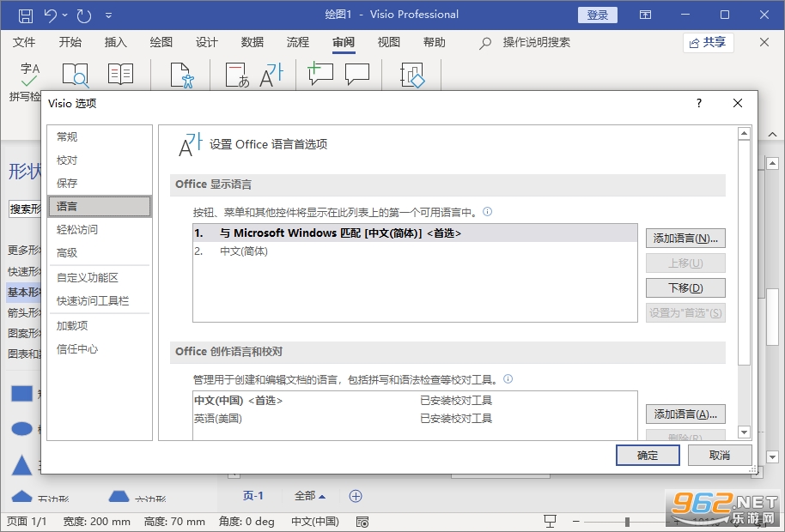Click the presentation mode icon in status bar

551,522
